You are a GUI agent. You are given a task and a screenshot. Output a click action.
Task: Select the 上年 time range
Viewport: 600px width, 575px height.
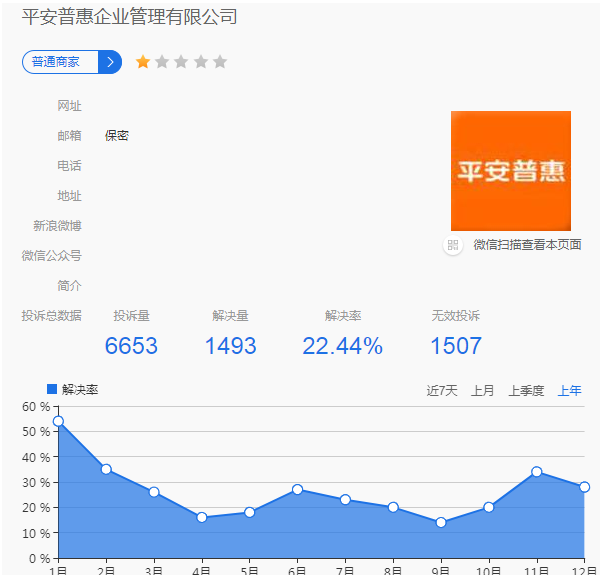(569, 391)
